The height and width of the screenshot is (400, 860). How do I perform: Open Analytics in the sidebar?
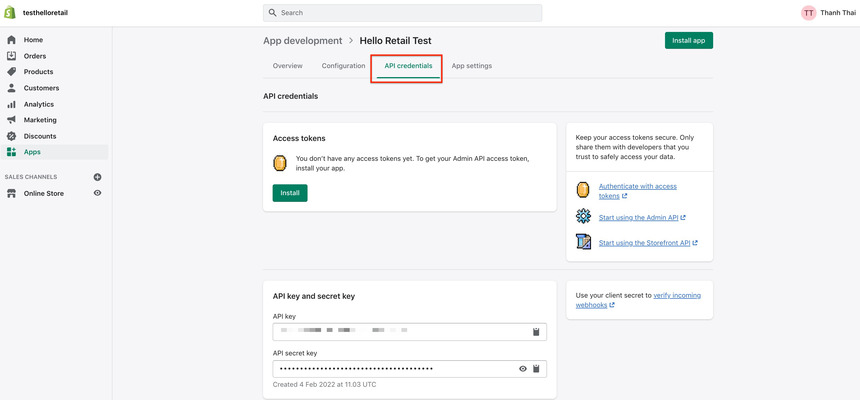(x=38, y=104)
